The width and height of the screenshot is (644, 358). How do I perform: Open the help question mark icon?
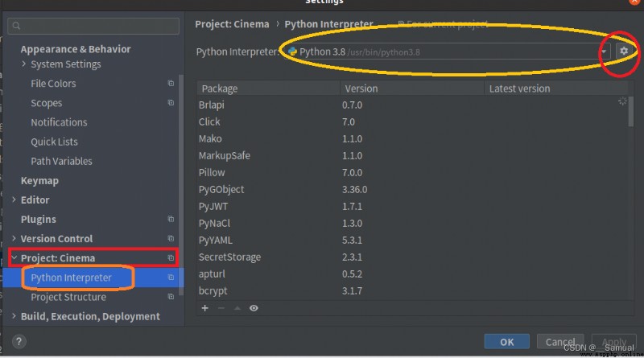tap(19, 341)
